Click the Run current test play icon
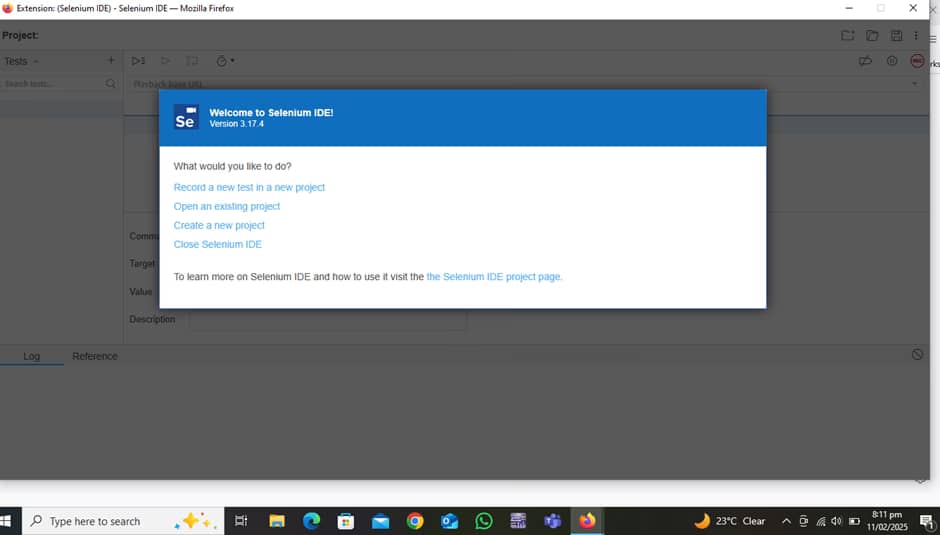This screenshot has width=940, height=535. 165,61
